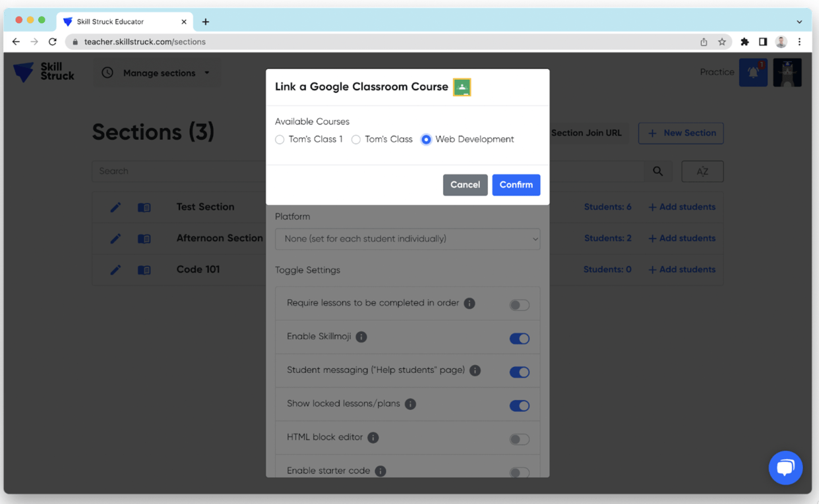Disable the Enable Skillmoji toggle
Screen dimensions: 819x504
click(x=519, y=338)
